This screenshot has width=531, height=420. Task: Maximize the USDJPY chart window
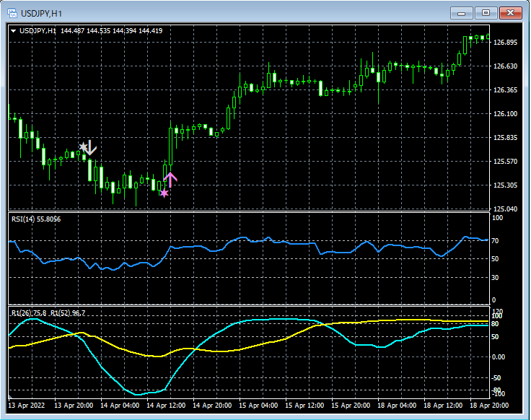point(486,13)
